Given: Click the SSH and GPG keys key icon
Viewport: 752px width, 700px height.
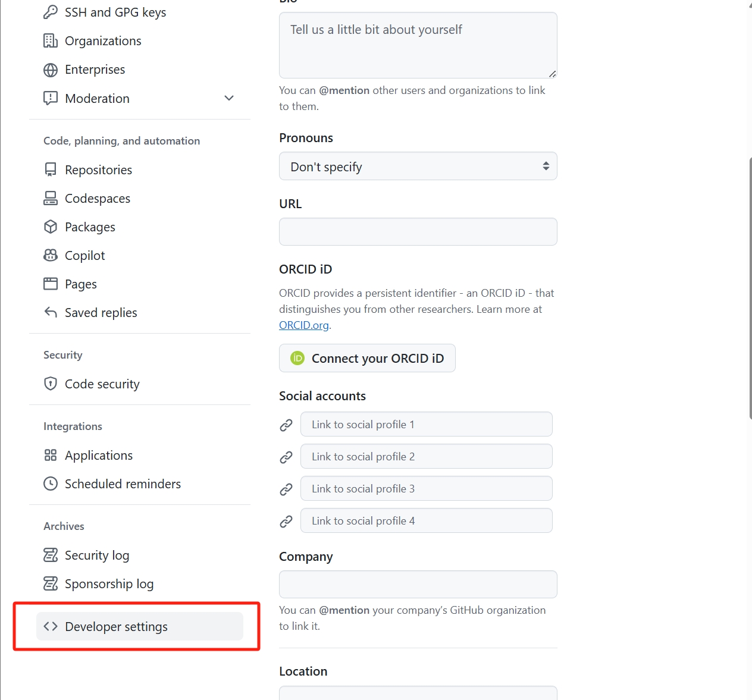Looking at the screenshot, I should click(x=51, y=12).
